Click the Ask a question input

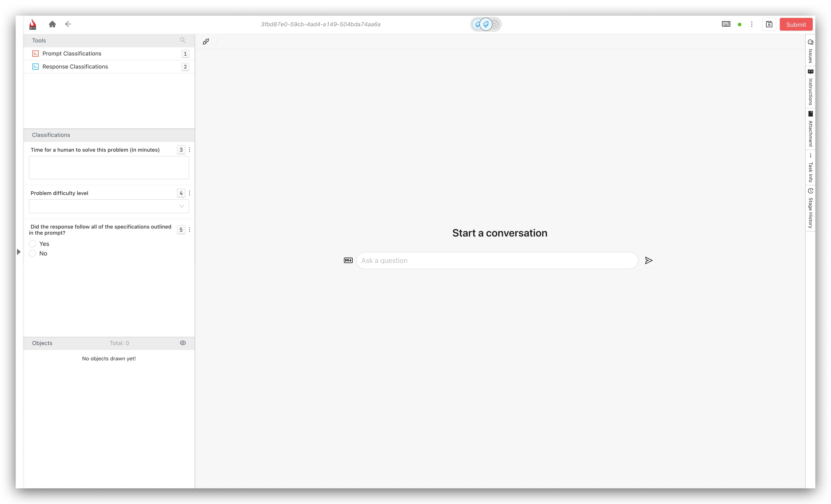coord(497,260)
